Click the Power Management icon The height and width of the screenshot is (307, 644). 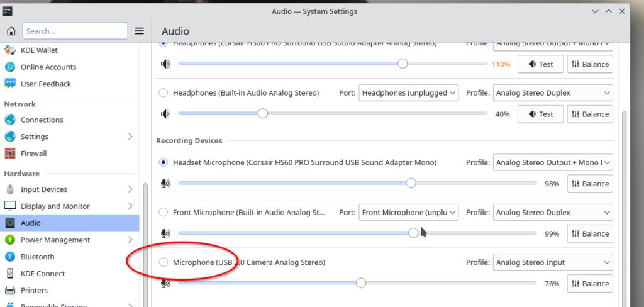tap(10, 240)
